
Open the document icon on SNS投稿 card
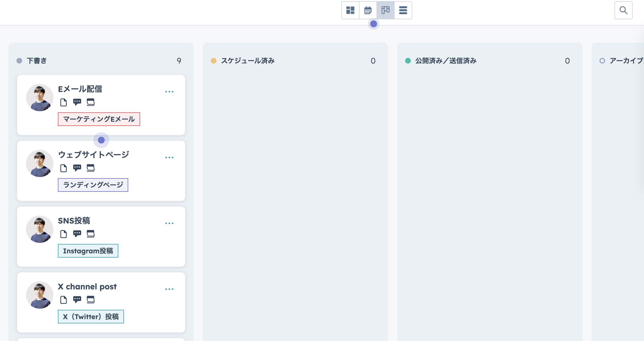point(64,234)
